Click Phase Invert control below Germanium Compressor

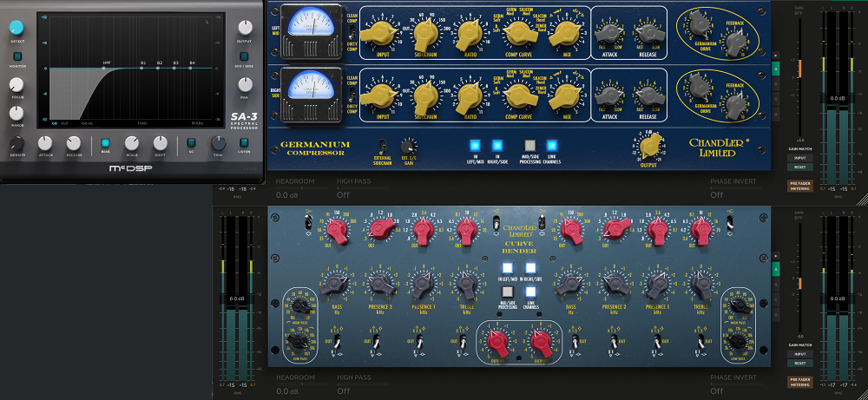[738, 188]
